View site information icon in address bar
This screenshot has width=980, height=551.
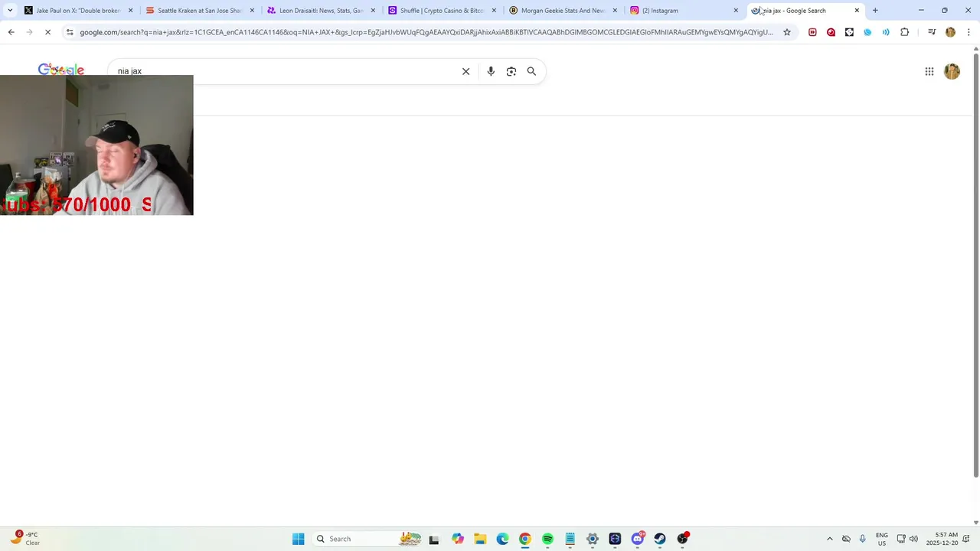70,32
